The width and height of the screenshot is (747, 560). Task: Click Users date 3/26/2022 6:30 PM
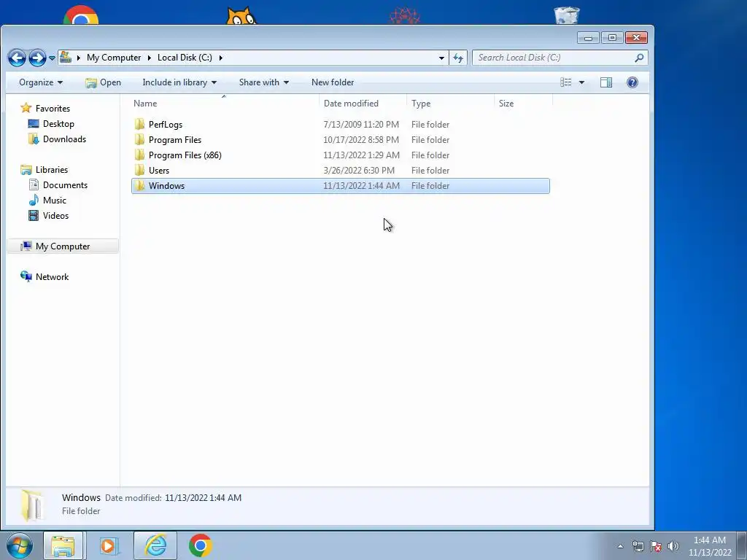click(359, 170)
